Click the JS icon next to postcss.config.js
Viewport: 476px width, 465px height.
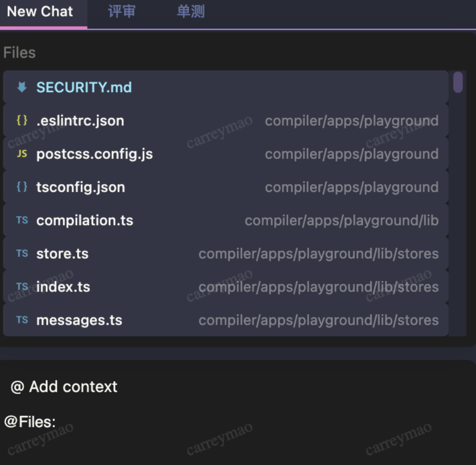click(22, 153)
